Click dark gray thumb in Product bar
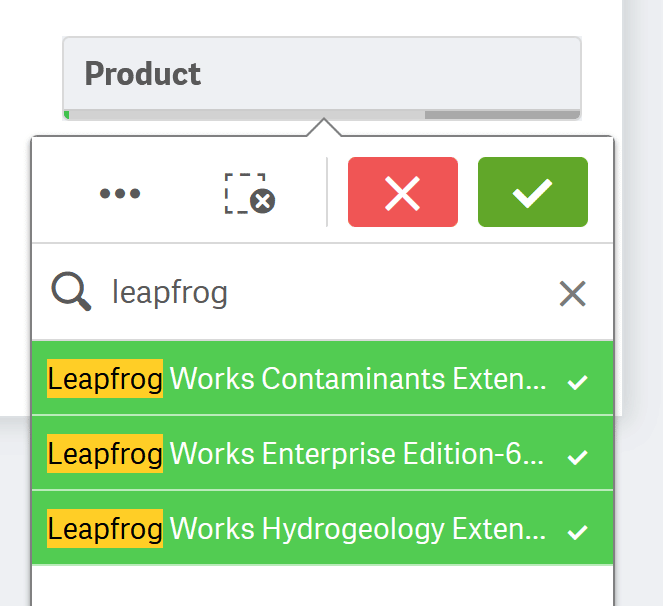663x606 pixels. (x=502, y=115)
